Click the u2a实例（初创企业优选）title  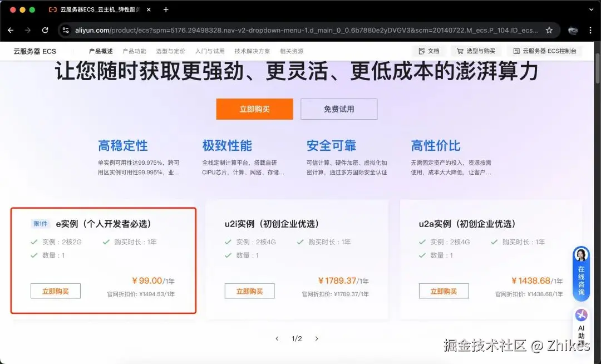[467, 224]
